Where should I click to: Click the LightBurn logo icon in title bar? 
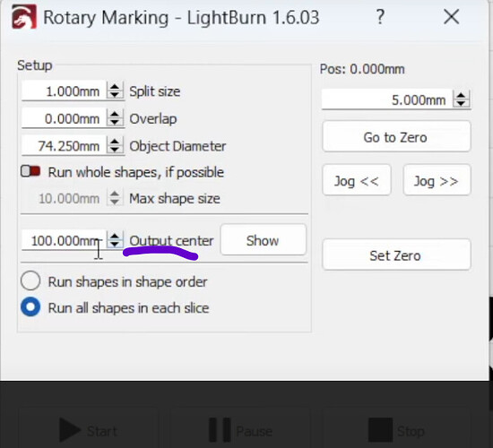coord(24,18)
